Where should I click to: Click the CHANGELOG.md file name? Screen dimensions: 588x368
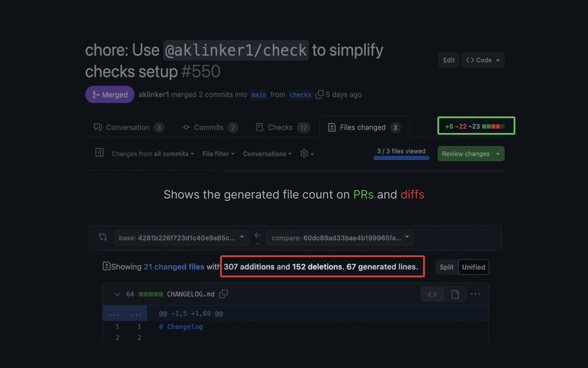[x=191, y=294]
